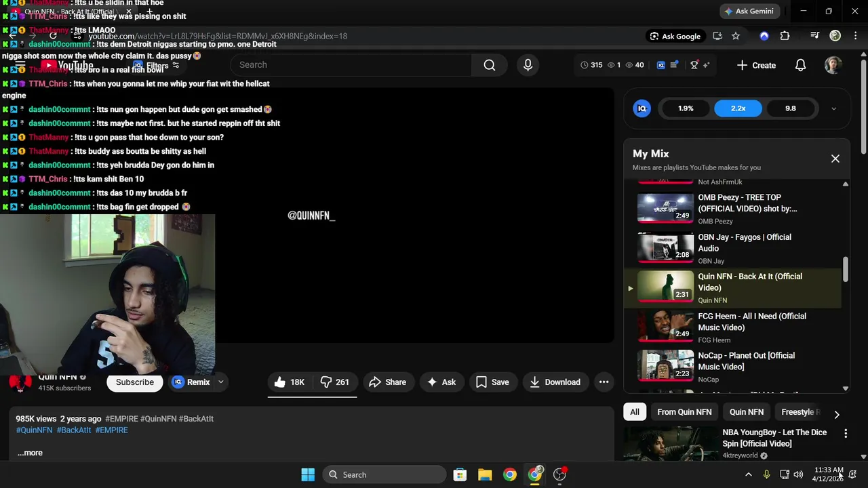Screen dimensions: 868x488
Task: Click the playlist scrollbar down arrow
Action: pyautogui.click(x=845, y=388)
